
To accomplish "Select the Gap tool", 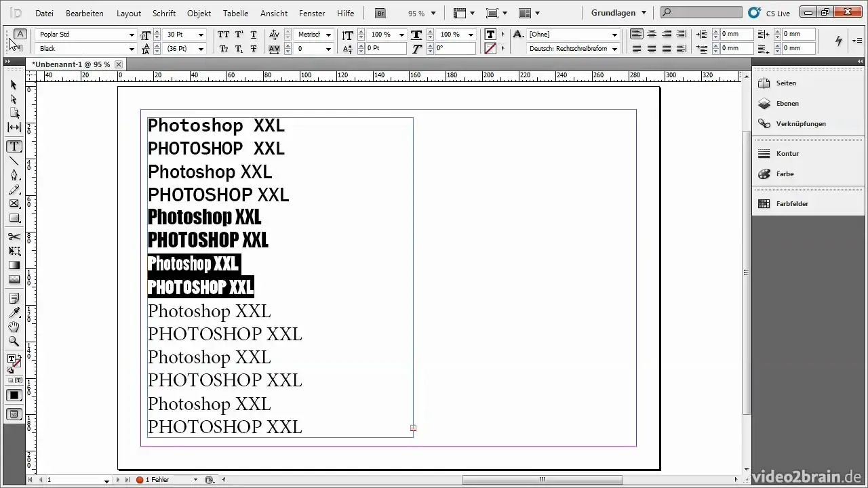I will (14, 127).
